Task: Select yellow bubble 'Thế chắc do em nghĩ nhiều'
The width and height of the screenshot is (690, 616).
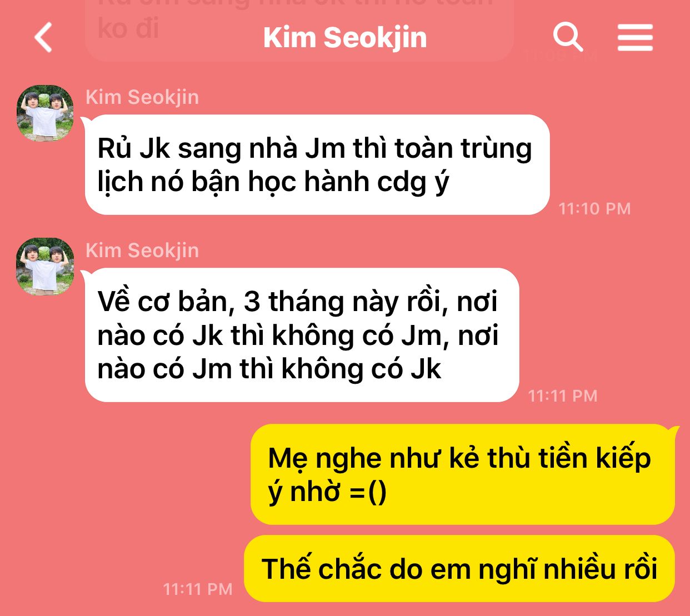Action: tap(459, 569)
